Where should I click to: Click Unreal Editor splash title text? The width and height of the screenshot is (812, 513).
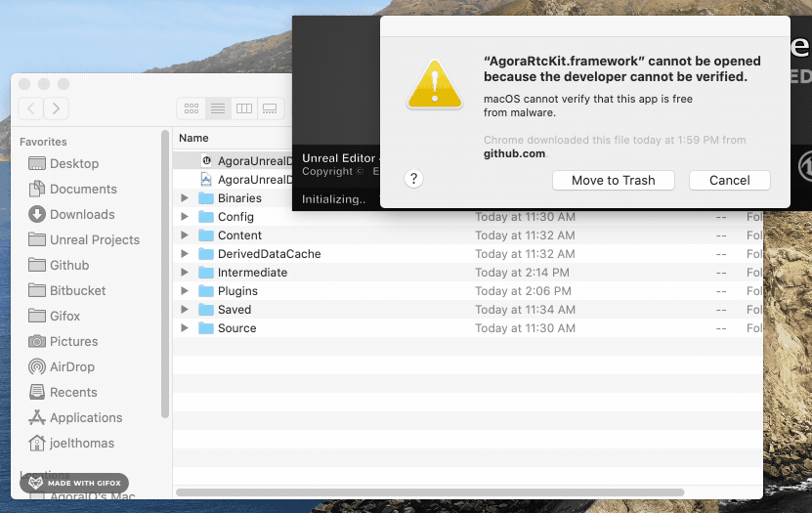click(x=339, y=158)
